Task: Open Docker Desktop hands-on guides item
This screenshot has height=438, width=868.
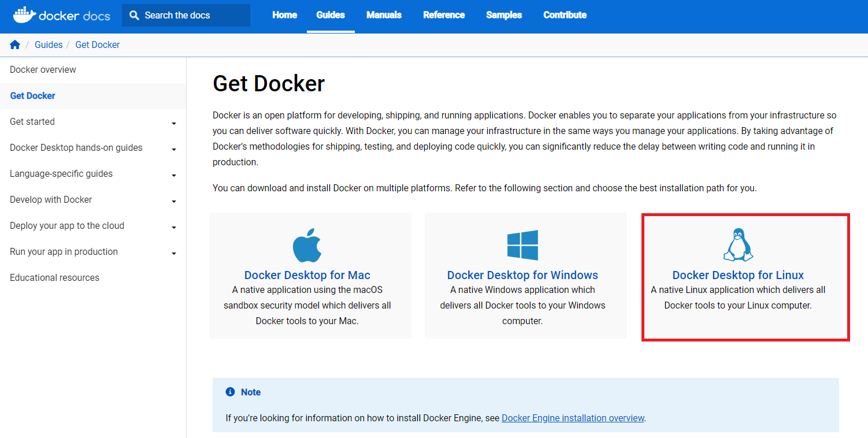Action: [x=76, y=148]
